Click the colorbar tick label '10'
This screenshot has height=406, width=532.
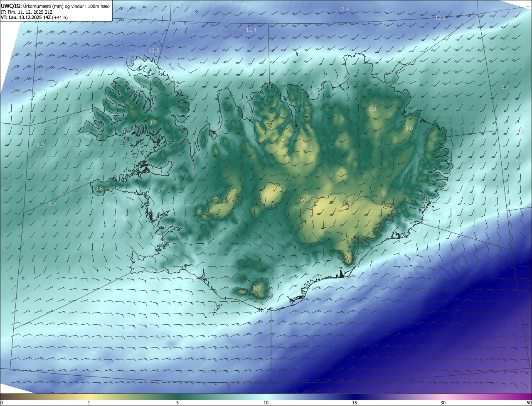(266, 403)
